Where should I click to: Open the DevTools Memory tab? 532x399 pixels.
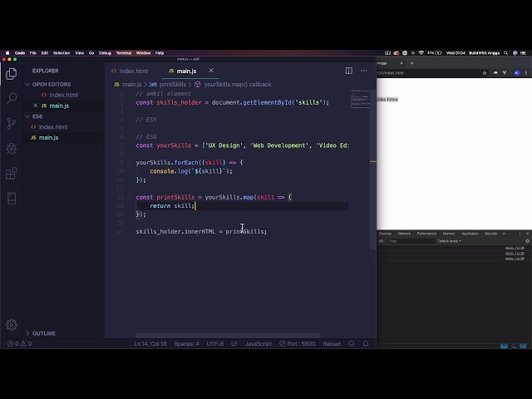[x=449, y=234]
